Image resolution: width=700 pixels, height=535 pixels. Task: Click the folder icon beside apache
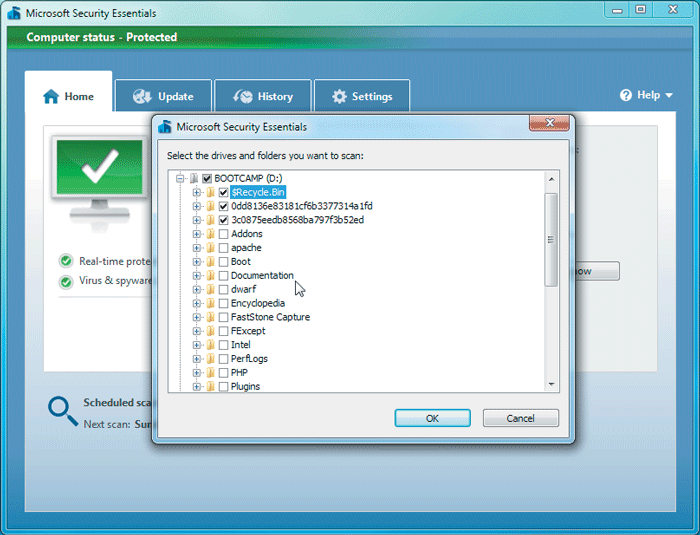pos(210,248)
